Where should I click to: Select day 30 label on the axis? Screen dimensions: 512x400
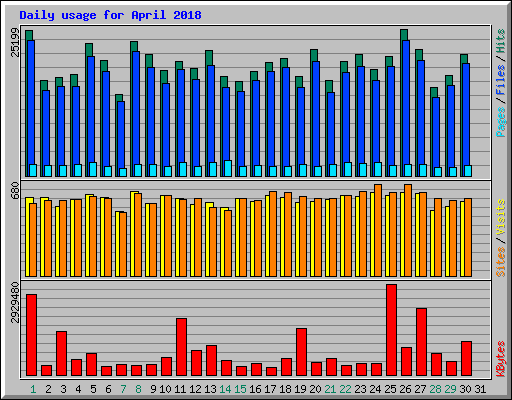465,389
